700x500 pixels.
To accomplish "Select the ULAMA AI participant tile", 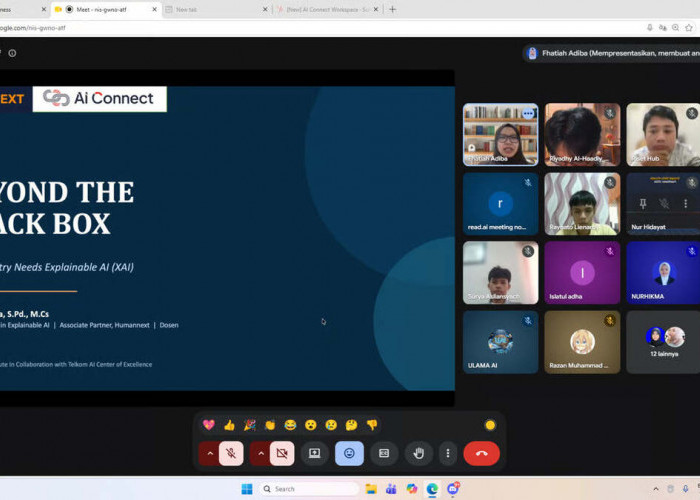I will pos(500,342).
